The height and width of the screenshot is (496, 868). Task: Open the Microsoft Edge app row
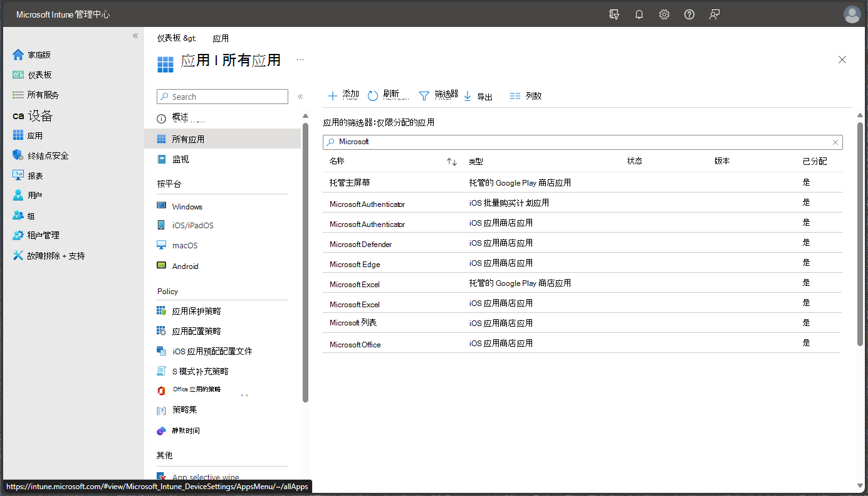(355, 264)
